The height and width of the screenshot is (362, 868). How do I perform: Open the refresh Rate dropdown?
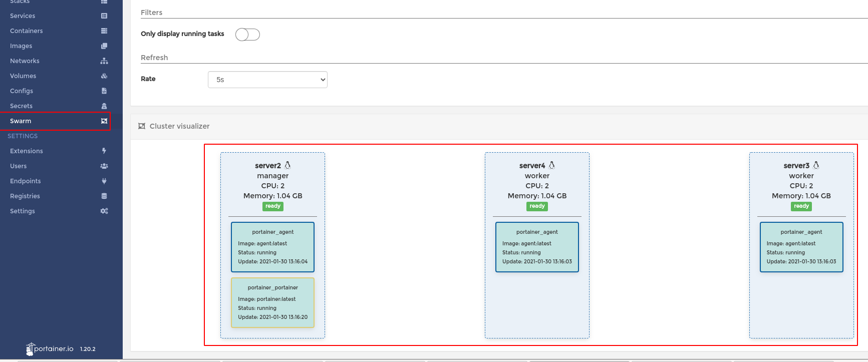pyautogui.click(x=267, y=80)
